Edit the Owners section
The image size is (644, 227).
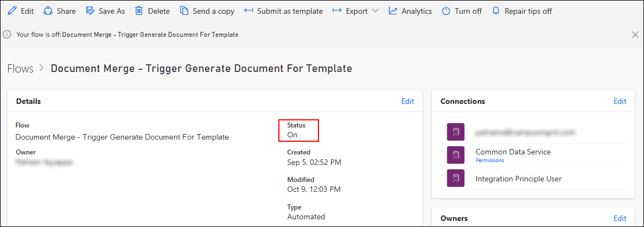(619, 218)
